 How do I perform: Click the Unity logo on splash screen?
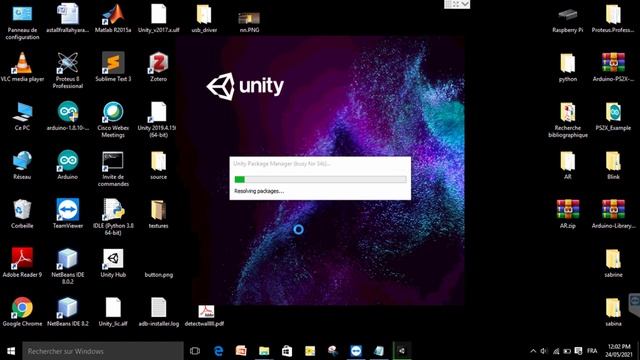[x=245, y=86]
